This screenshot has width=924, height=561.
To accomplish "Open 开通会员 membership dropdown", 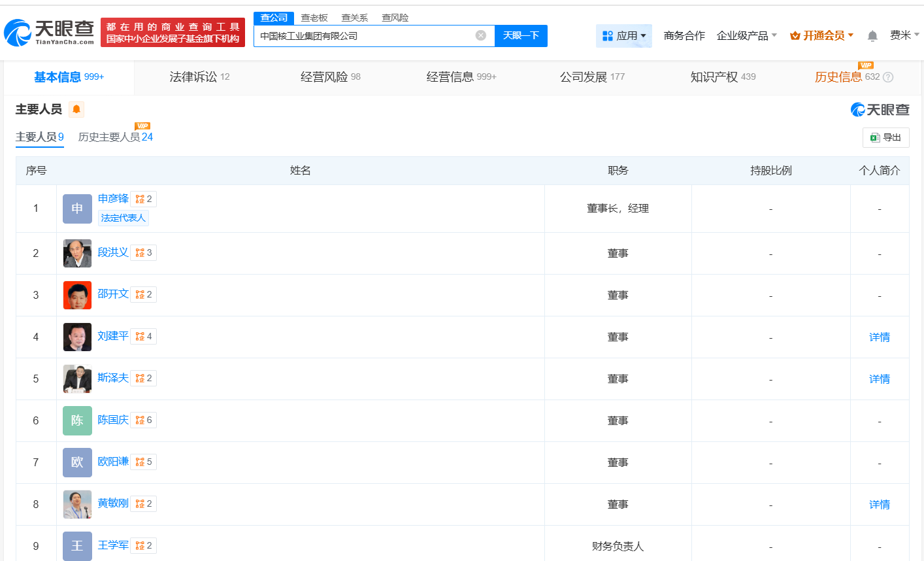I will [821, 36].
